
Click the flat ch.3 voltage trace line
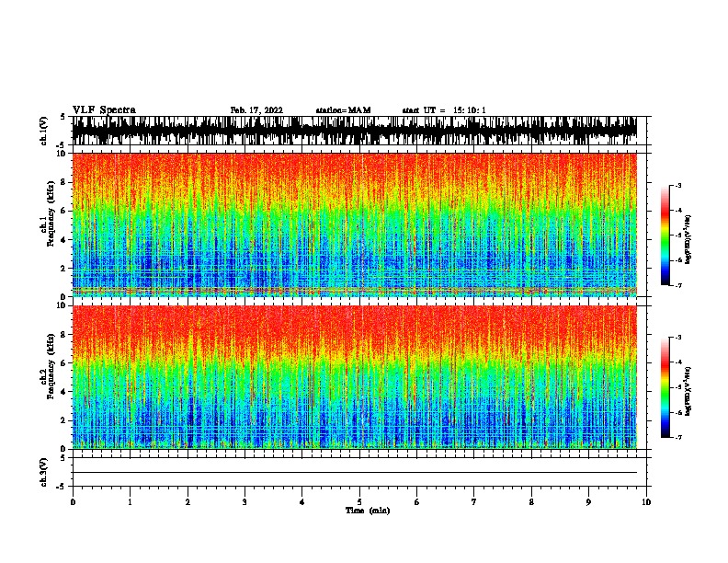355,473
